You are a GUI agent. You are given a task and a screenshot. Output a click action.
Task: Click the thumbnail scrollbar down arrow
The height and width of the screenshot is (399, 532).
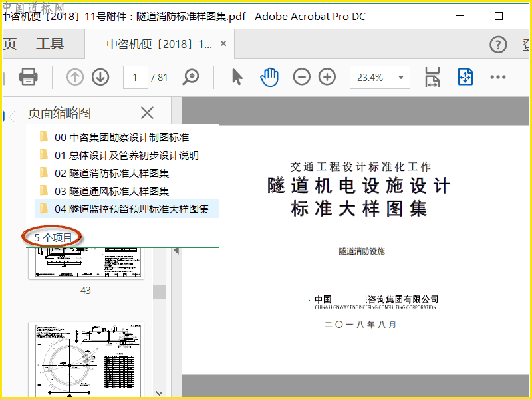click(x=159, y=393)
